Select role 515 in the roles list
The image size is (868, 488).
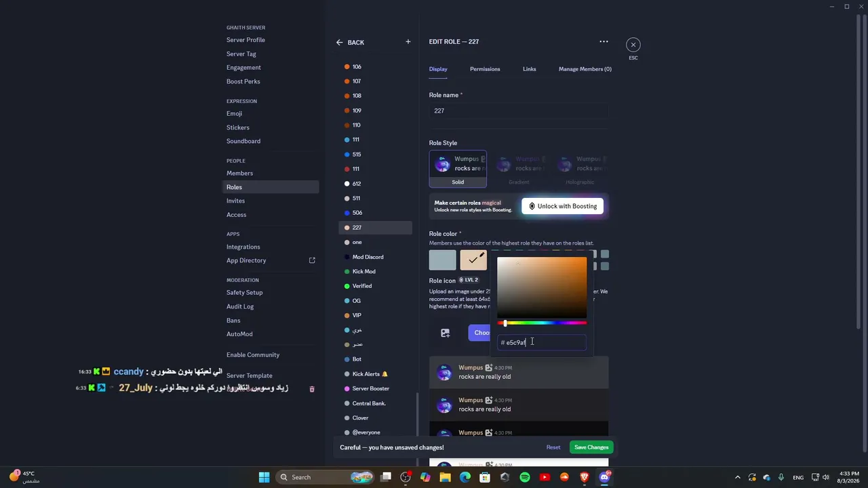coord(375,155)
